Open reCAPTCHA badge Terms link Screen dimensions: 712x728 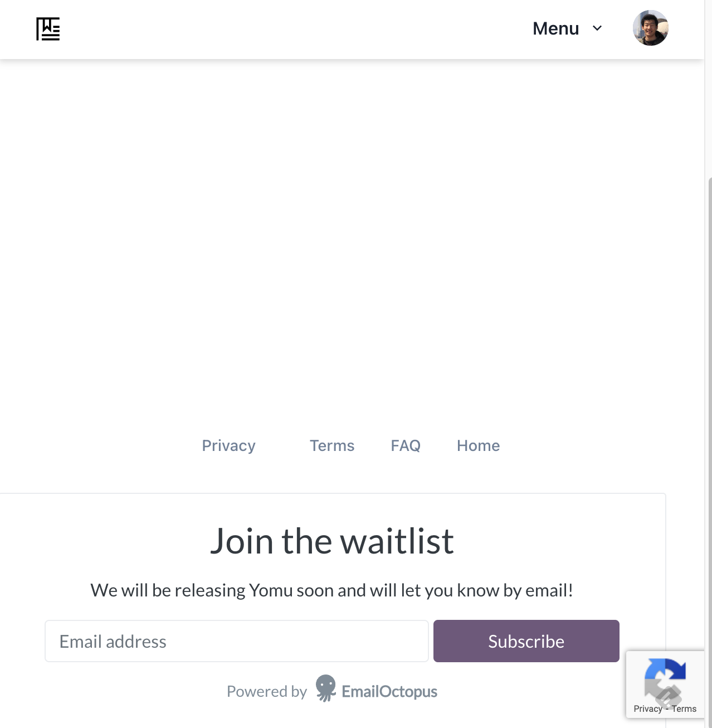684,708
